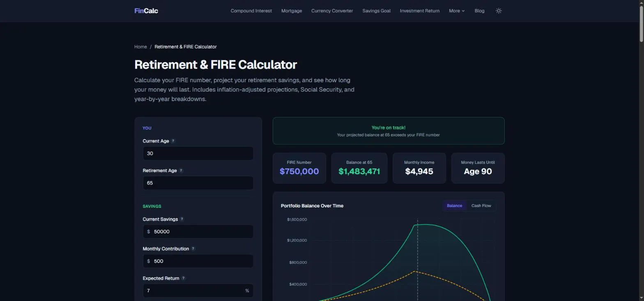The image size is (644, 301).
Task: Click the $1,600,000 chart axis label
Action: (297, 220)
